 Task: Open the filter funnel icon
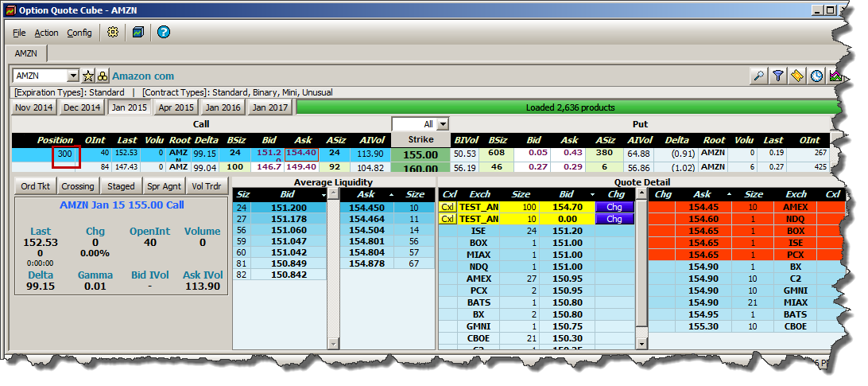point(778,76)
